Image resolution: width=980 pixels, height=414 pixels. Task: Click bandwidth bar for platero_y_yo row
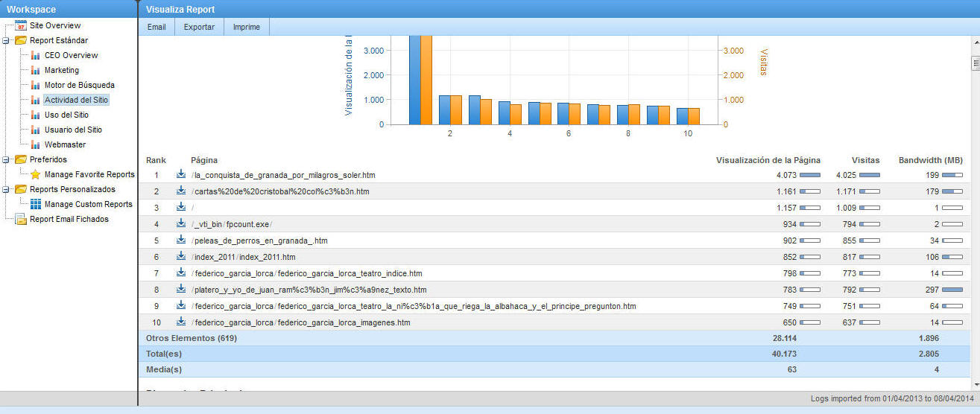tap(952, 290)
